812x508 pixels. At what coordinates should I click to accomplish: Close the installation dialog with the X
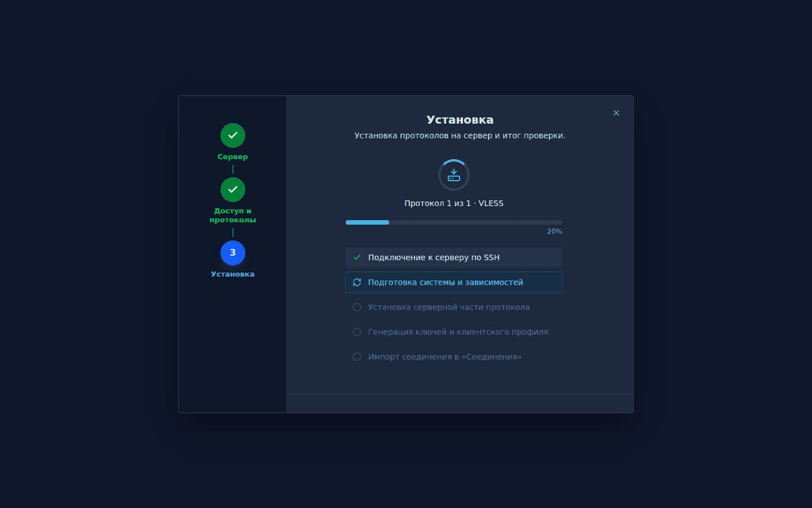pos(616,113)
